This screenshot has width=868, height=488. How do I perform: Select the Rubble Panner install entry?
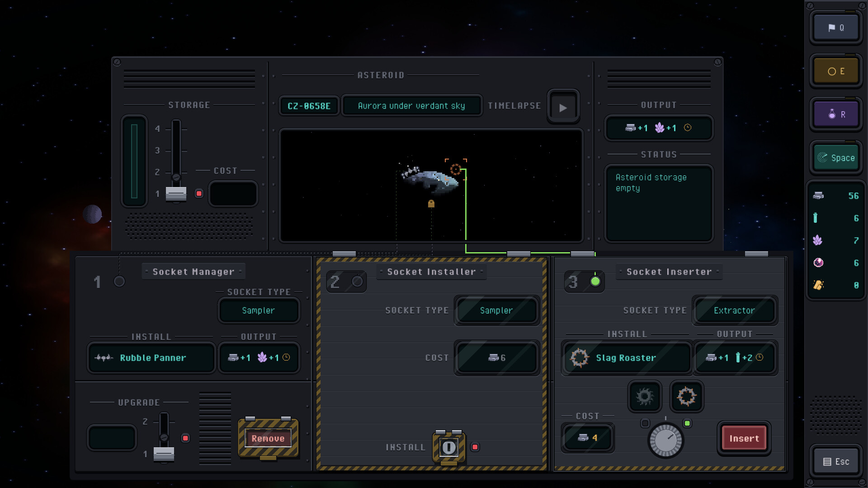click(x=151, y=357)
